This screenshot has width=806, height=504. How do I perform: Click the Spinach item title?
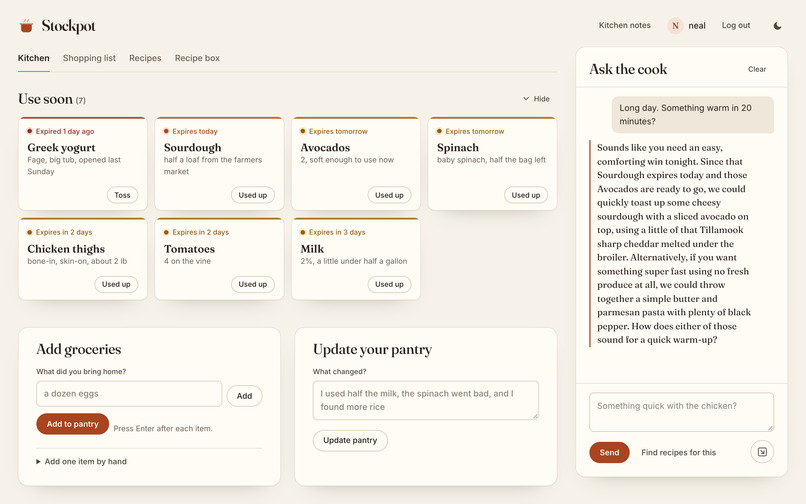(x=457, y=148)
